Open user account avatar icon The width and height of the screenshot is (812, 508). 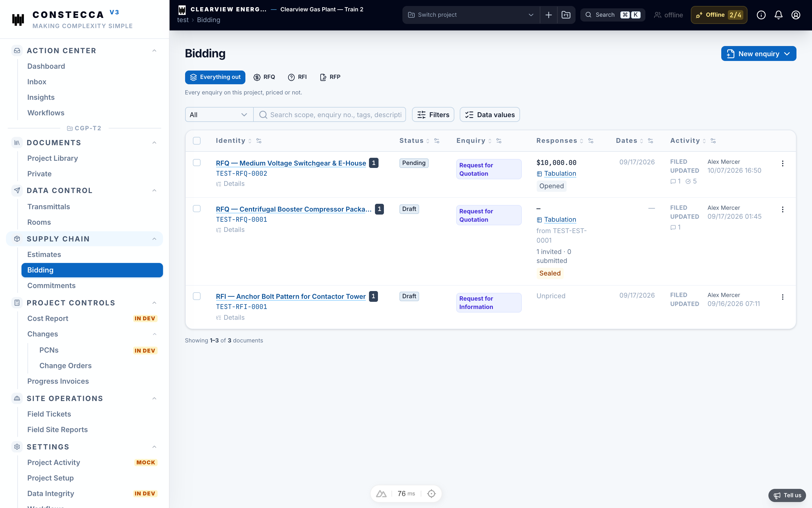click(796, 15)
